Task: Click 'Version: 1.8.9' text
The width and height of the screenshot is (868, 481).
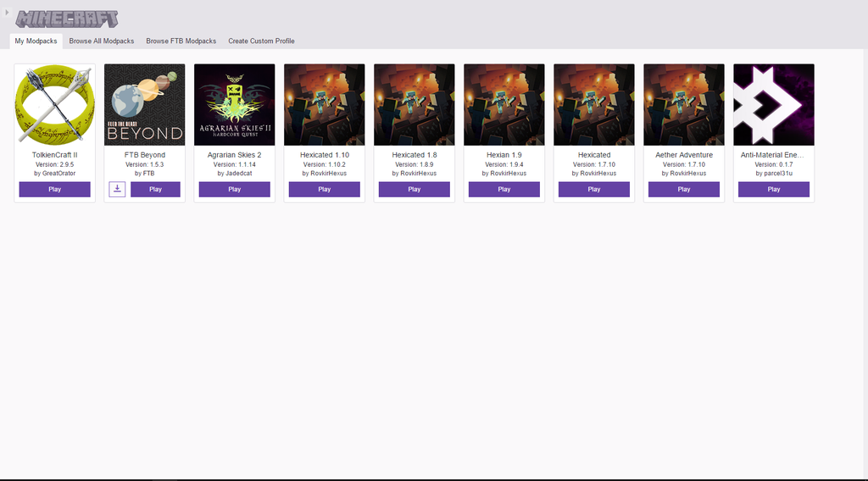Action: [x=414, y=165]
